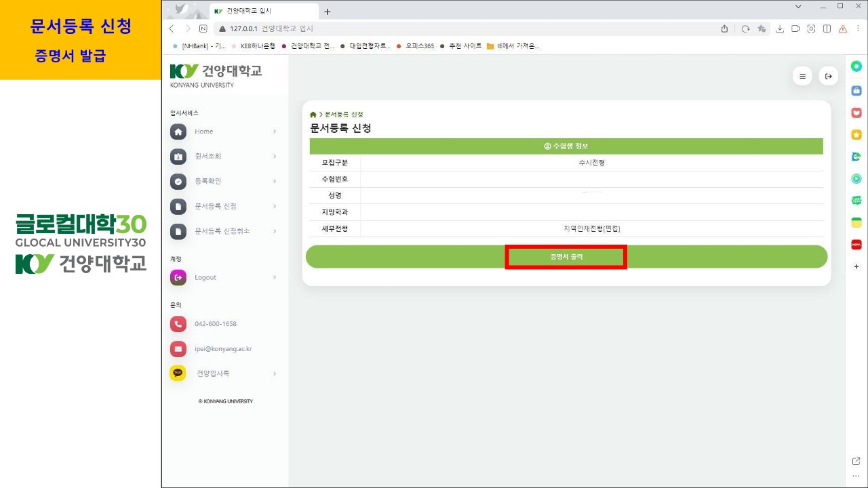Open a new browser tab
This screenshot has width=868, height=488.
point(328,12)
